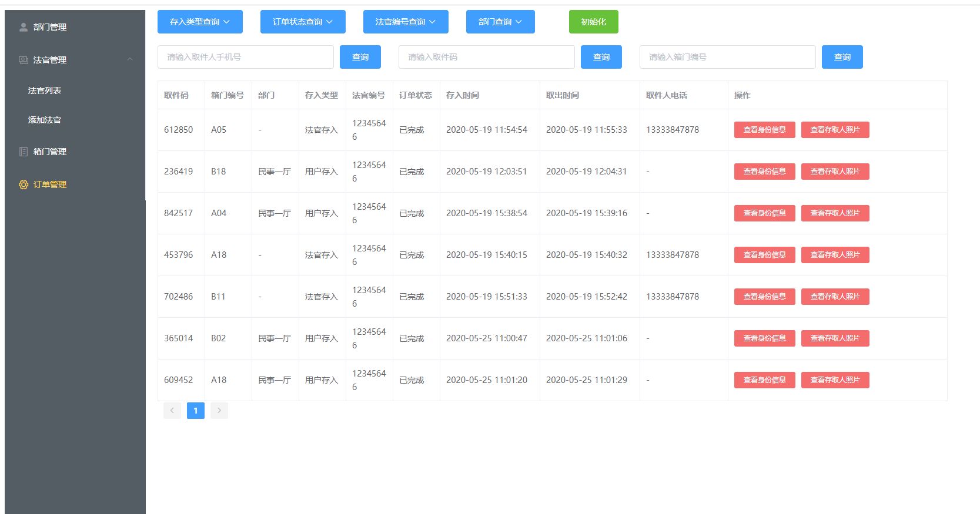Screen dimensions: 980x514
Task: Expand the 法官编号查询 dropdown
Action: point(406,22)
